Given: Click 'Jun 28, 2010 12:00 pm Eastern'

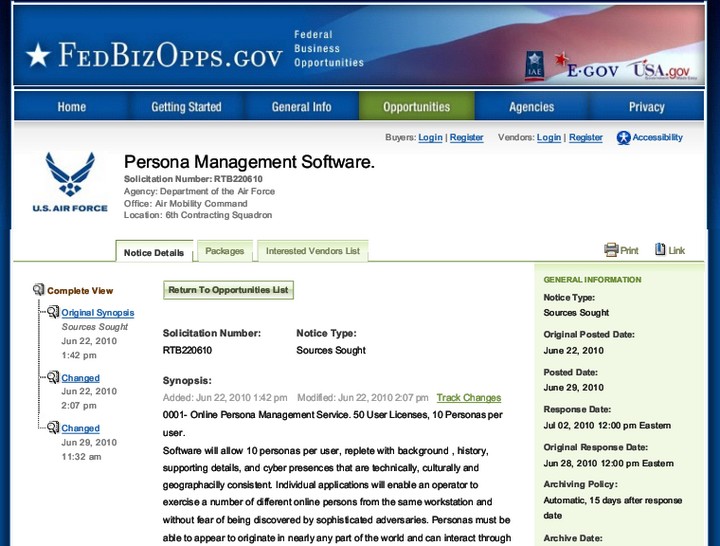Looking at the screenshot, I should pyautogui.click(x=608, y=463).
